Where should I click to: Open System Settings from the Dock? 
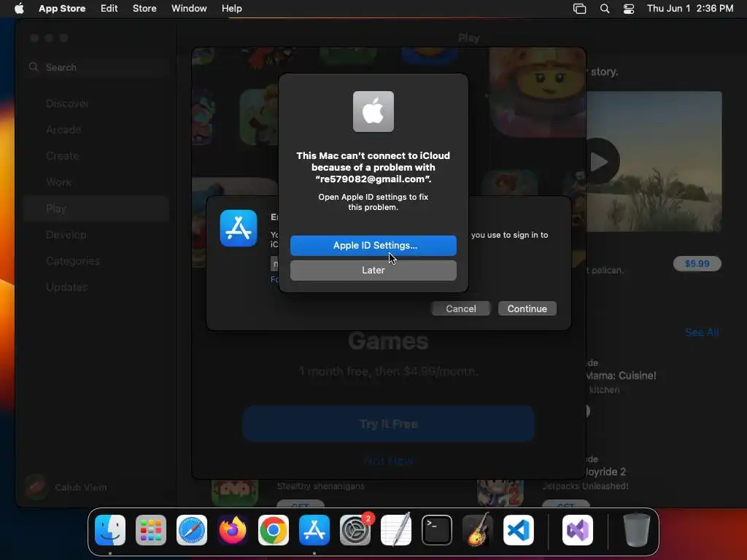coord(355,530)
